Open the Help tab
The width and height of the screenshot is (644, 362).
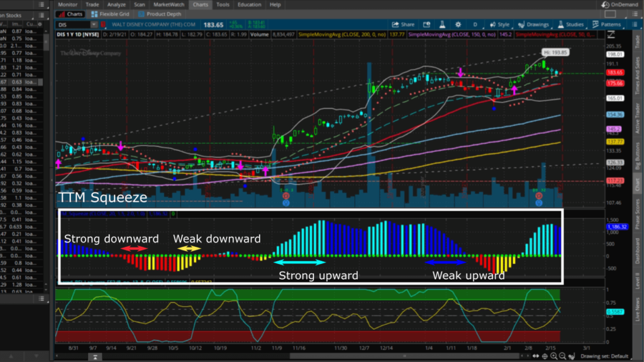click(x=275, y=4)
